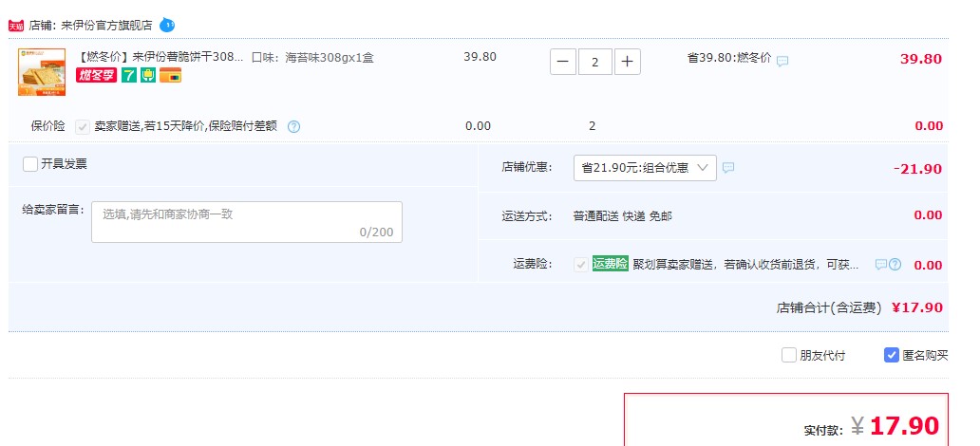980x446 pixels.
Task: Click the quantity field showing 2
Action: (595, 62)
